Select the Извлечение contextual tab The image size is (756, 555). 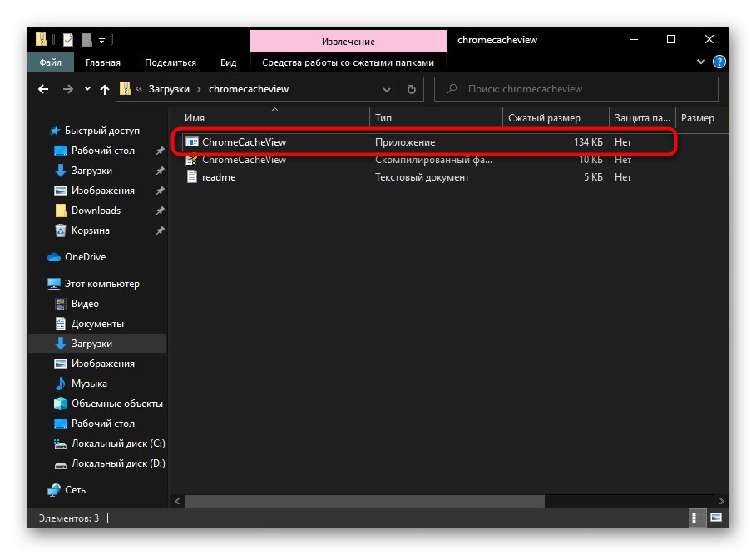click(x=348, y=42)
